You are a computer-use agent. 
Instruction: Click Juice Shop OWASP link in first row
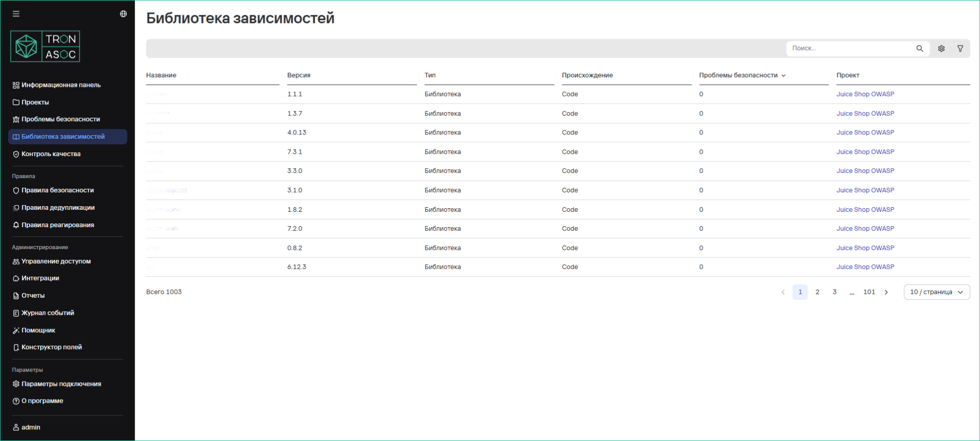pyautogui.click(x=865, y=94)
